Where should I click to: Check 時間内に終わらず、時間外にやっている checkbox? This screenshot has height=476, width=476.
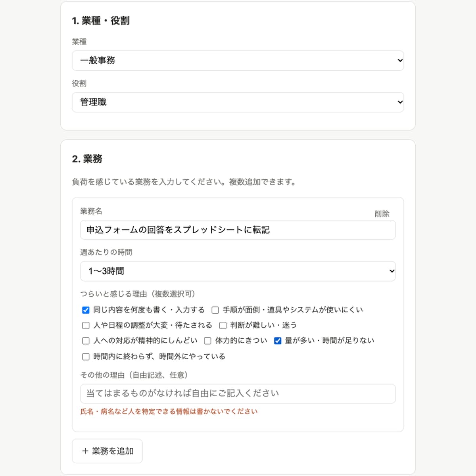click(86, 357)
